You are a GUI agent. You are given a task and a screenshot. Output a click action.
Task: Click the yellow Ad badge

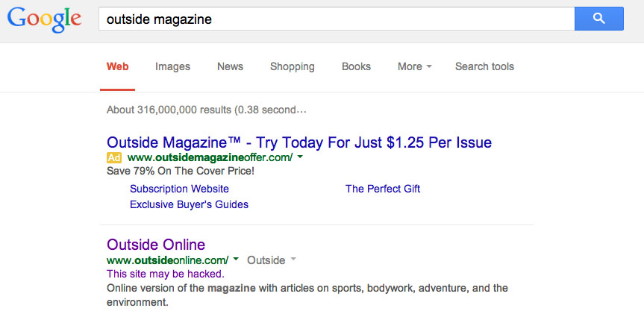(114, 157)
